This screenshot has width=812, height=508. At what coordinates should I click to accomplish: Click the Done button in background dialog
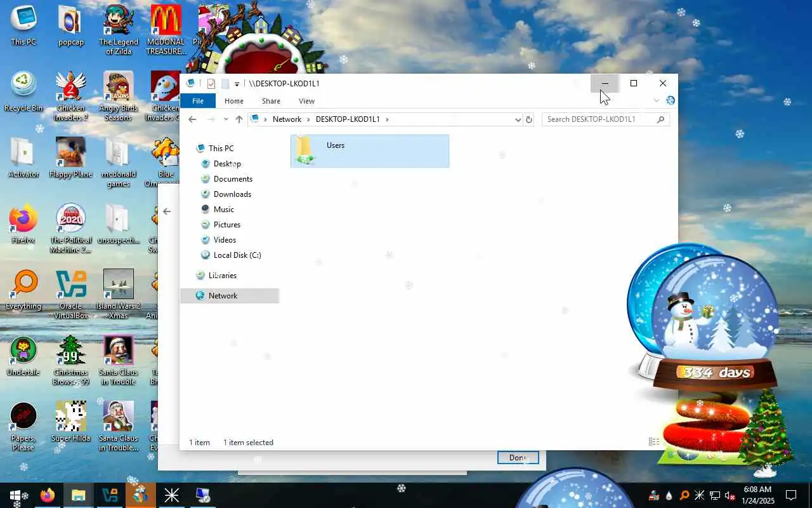click(518, 458)
